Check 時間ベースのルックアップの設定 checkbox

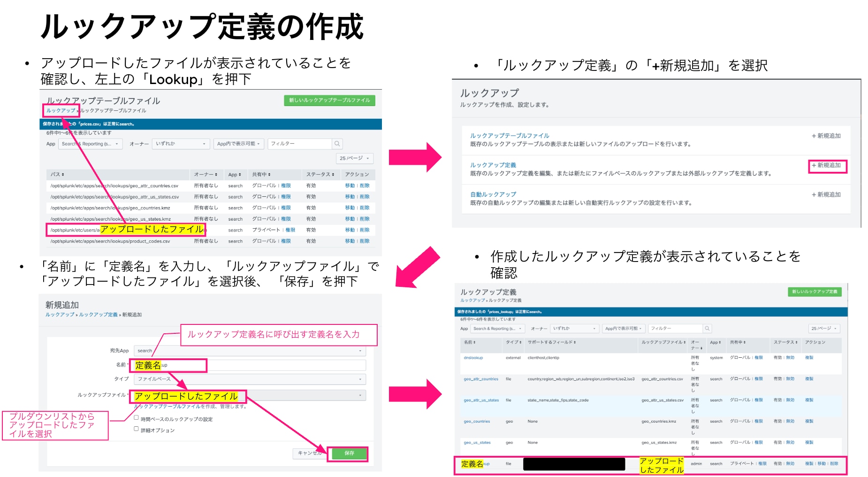[137, 417]
